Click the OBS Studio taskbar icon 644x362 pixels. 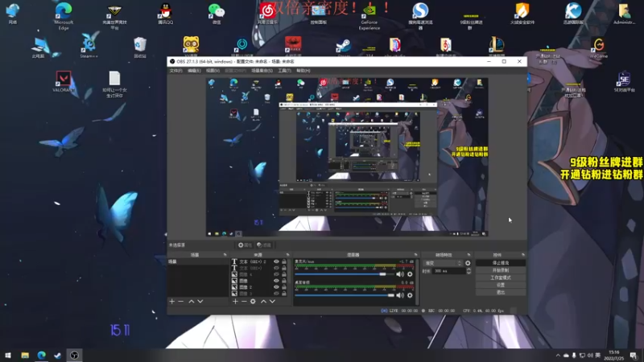(x=74, y=355)
